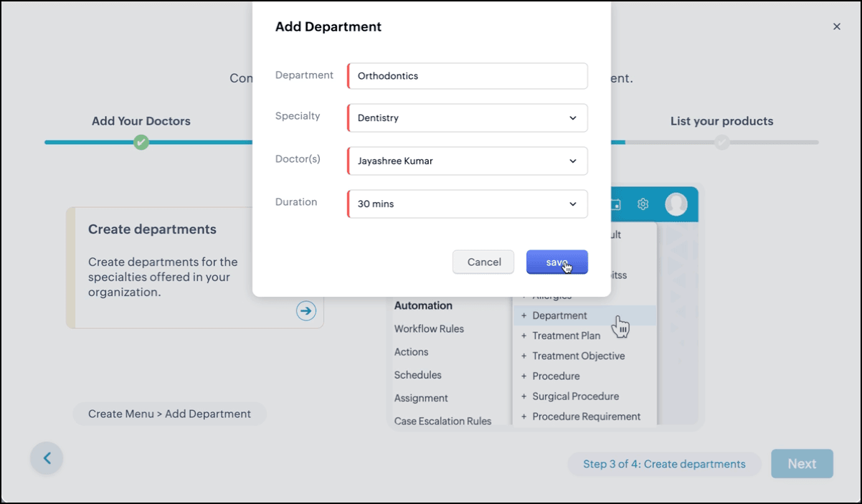Click the settings gear icon in preview
This screenshot has height=504, width=862.
[643, 204]
